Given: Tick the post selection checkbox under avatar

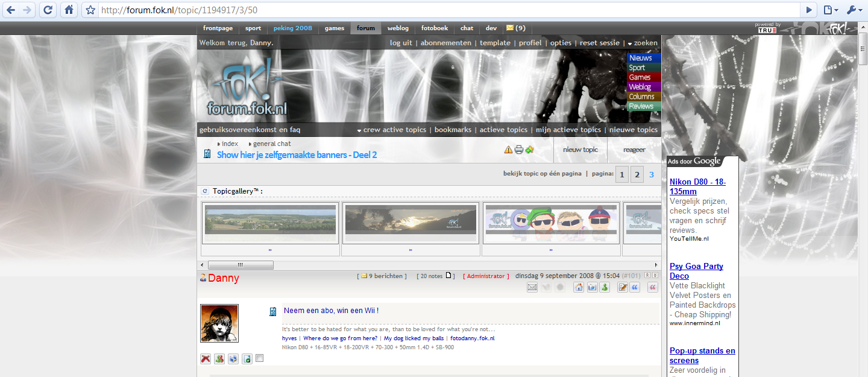Looking at the screenshot, I should (260, 358).
